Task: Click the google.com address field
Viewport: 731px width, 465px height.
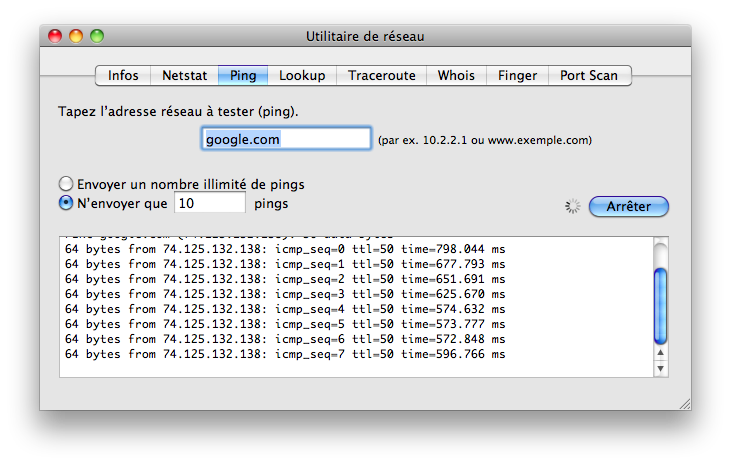Action: (286, 139)
